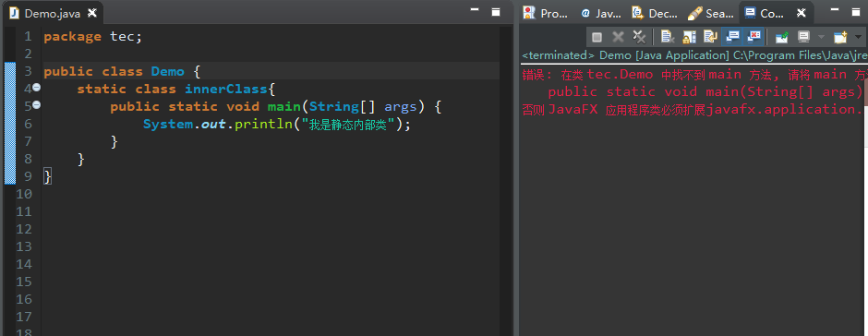This screenshot has width=868, height=336.
Task: Click line number 10 in gutter
Action: [24, 194]
